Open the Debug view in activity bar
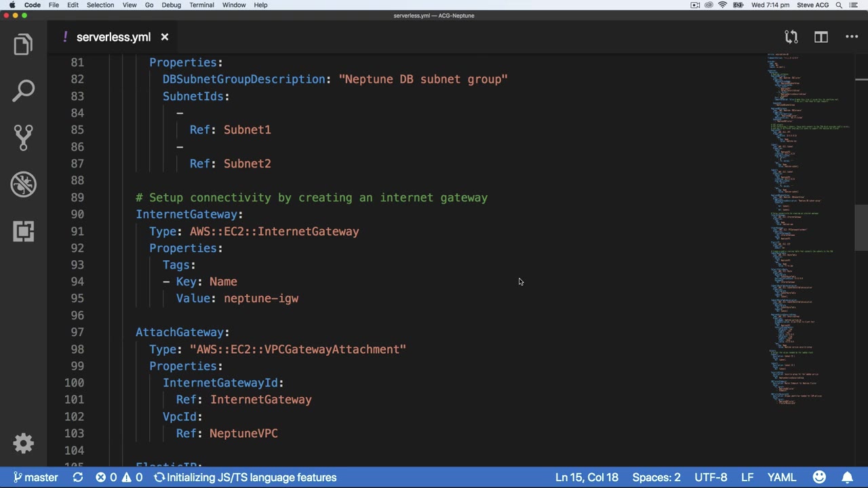Viewport: 868px width, 488px height. pyautogui.click(x=23, y=184)
